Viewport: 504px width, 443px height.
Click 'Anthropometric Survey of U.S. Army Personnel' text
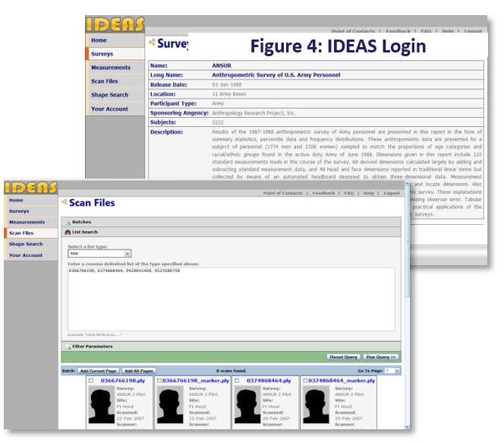click(x=276, y=75)
